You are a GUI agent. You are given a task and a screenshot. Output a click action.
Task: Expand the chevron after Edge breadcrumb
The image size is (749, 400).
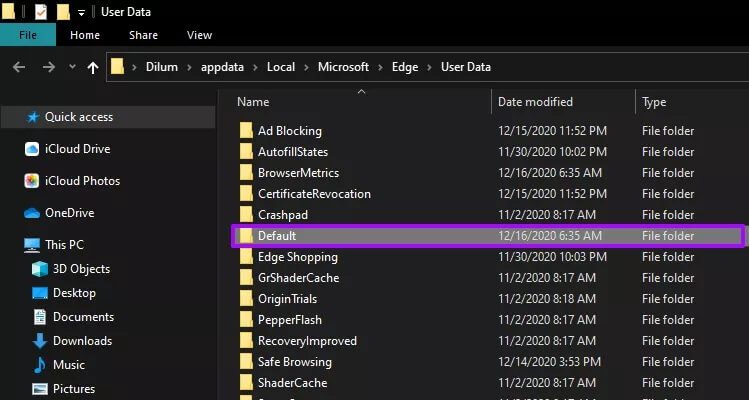coord(429,67)
